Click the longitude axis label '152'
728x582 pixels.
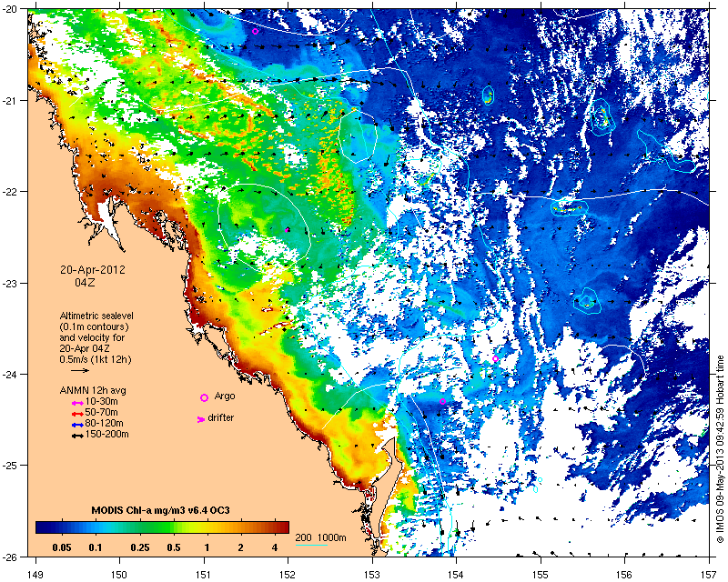288,575
